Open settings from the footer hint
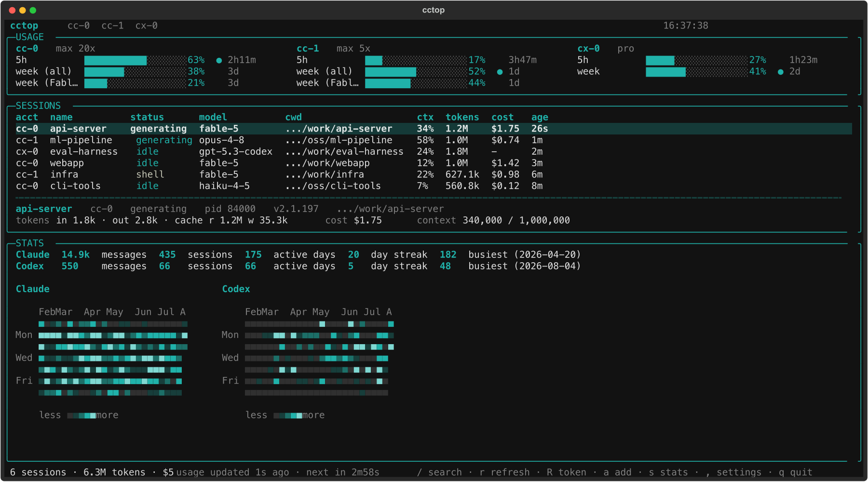The width and height of the screenshot is (868, 482). coord(733,472)
